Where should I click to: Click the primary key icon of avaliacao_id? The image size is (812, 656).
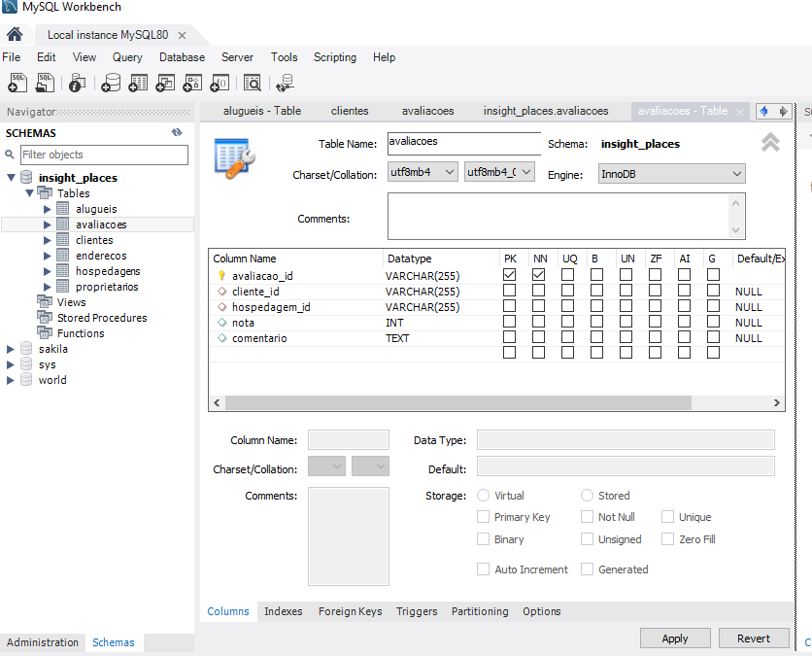click(221, 276)
